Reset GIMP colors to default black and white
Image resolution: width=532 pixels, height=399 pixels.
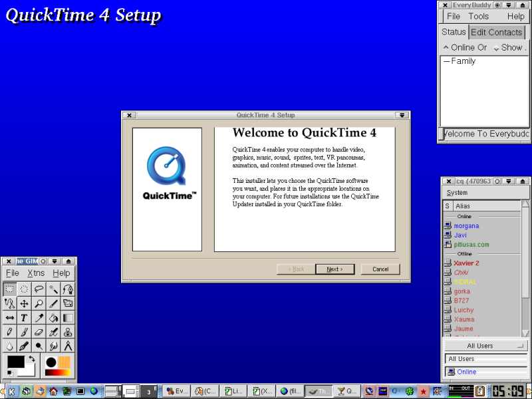pos(10,373)
